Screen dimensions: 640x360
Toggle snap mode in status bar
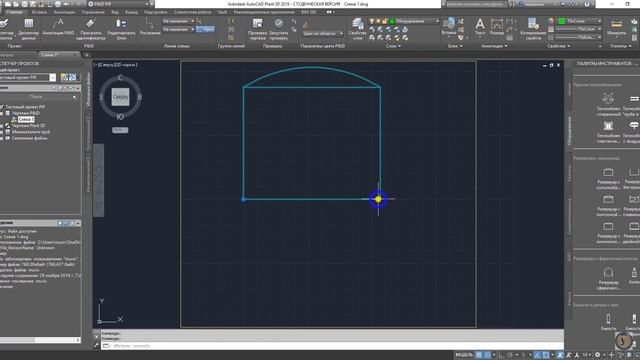(487, 355)
